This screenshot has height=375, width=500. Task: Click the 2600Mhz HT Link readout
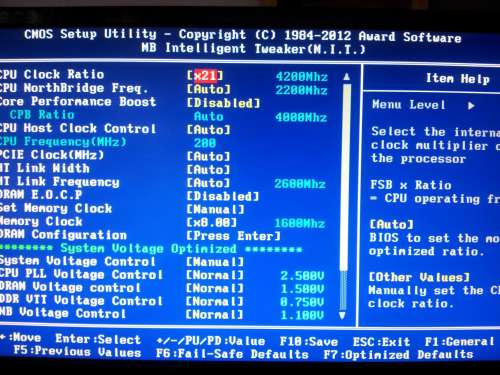point(300,184)
